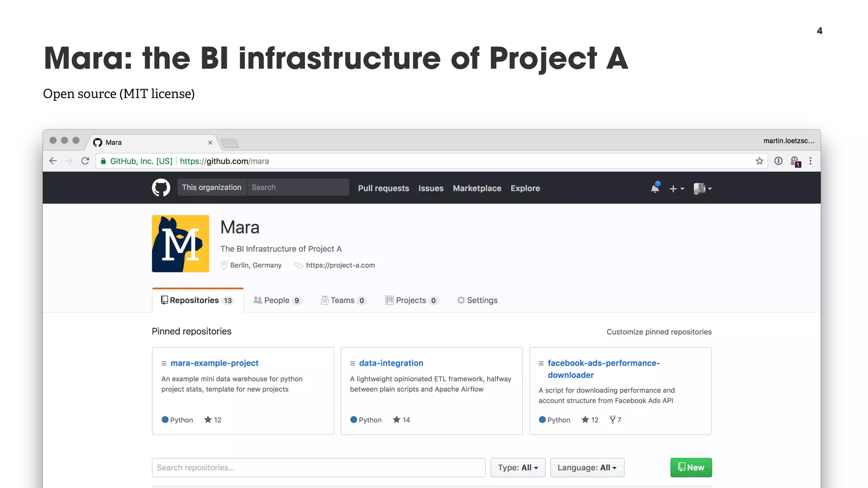Open the user avatar dropdown menu
Viewport: 868px width, 488px height.
(702, 189)
